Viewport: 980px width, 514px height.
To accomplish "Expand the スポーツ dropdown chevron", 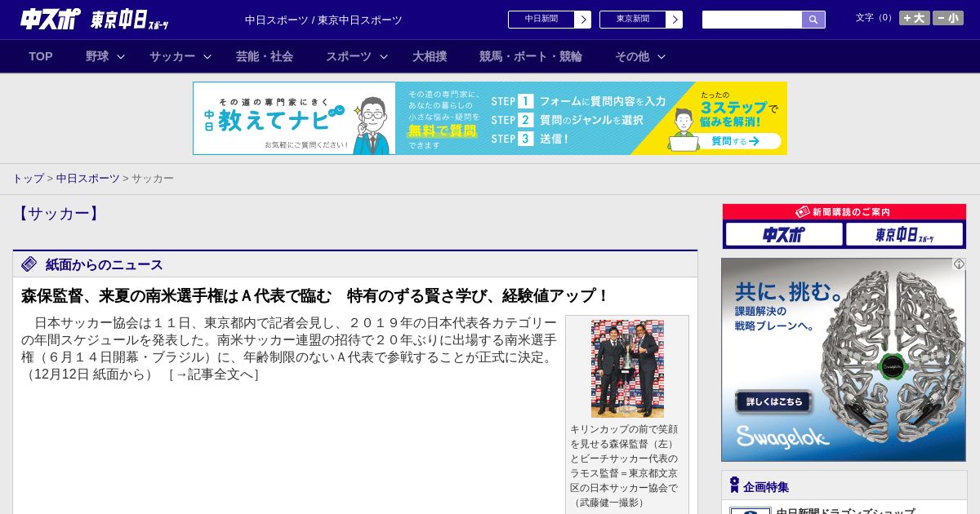I will (x=384, y=56).
